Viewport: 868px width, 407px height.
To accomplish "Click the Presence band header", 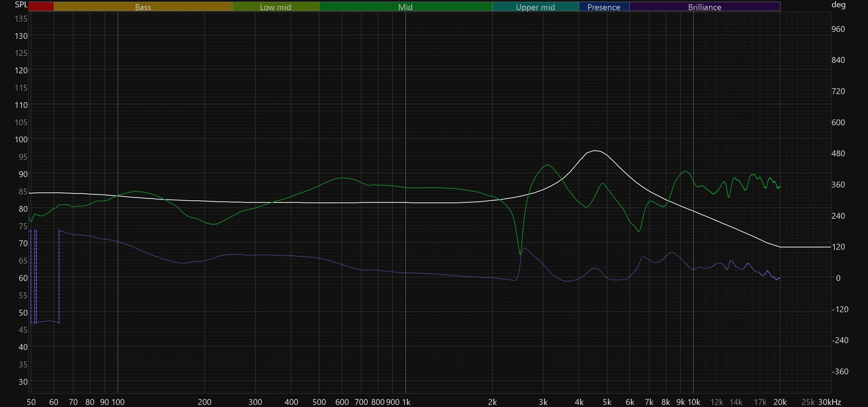I will (603, 7).
